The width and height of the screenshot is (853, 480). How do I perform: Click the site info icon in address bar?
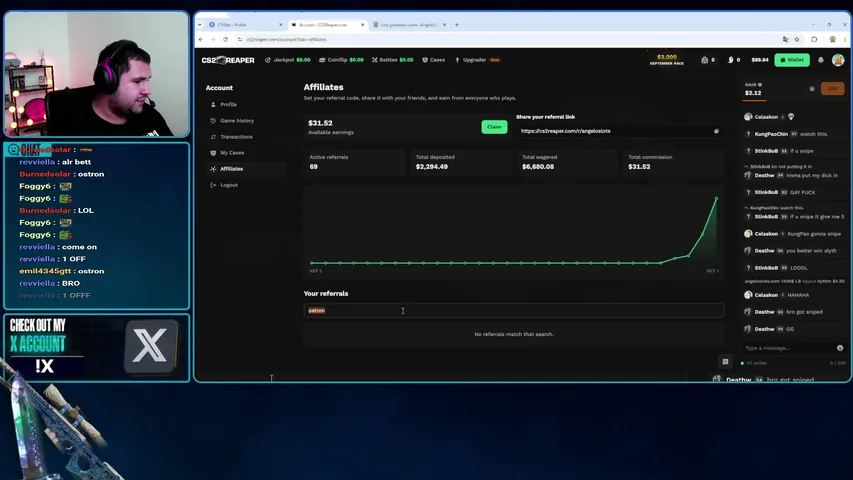[x=240, y=39]
